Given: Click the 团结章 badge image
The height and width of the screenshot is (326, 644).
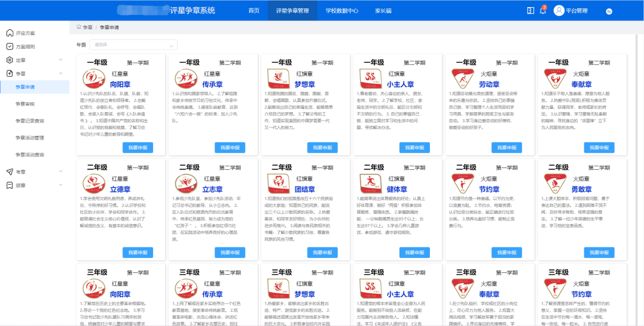Looking at the screenshot, I should tap(278, 184).
